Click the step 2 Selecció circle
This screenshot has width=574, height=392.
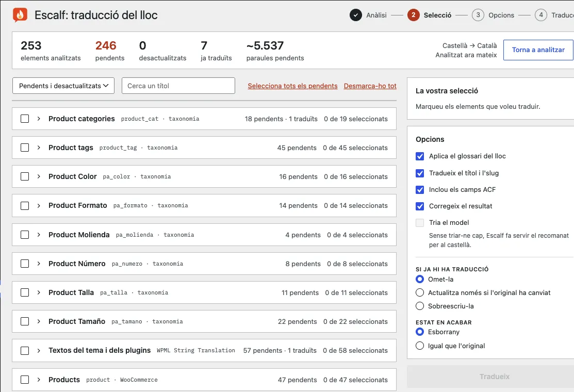[413, 15]
